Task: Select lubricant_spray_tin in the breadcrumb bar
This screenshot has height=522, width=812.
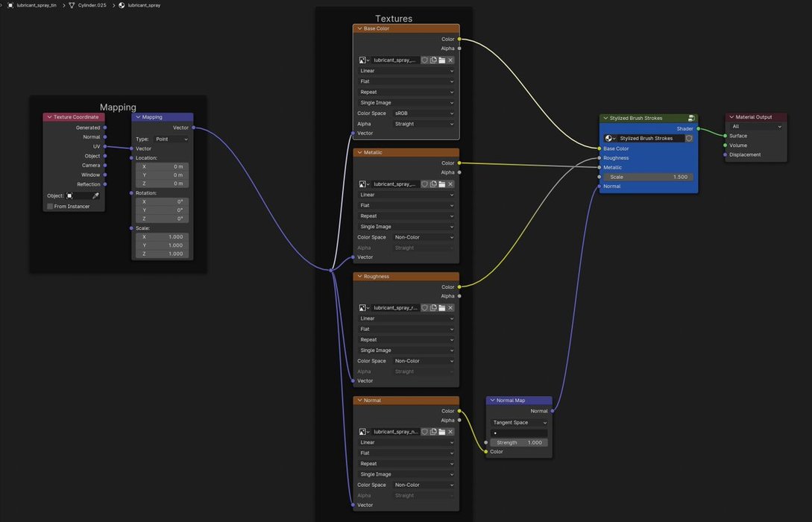Action: [36, 5]
